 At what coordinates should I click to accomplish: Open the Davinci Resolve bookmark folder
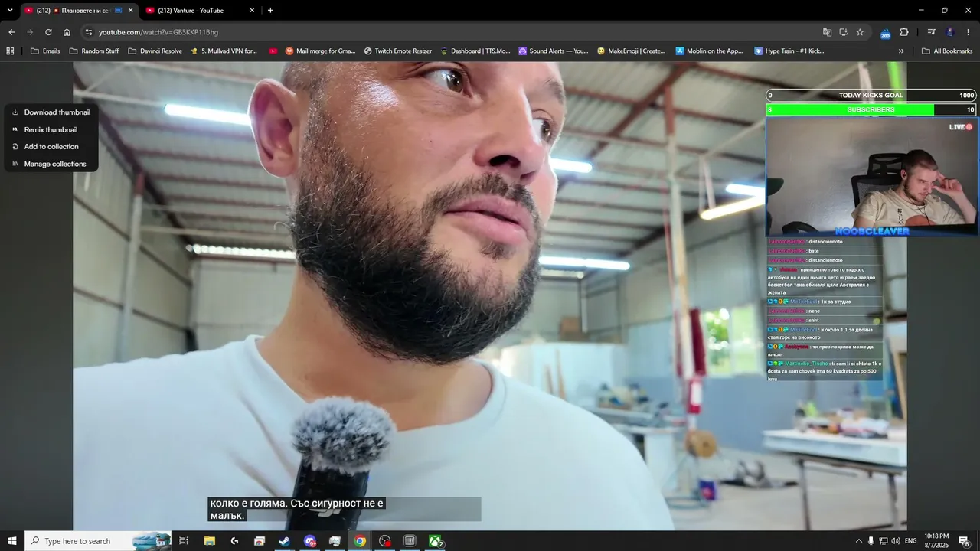click(x=155, y=51)
